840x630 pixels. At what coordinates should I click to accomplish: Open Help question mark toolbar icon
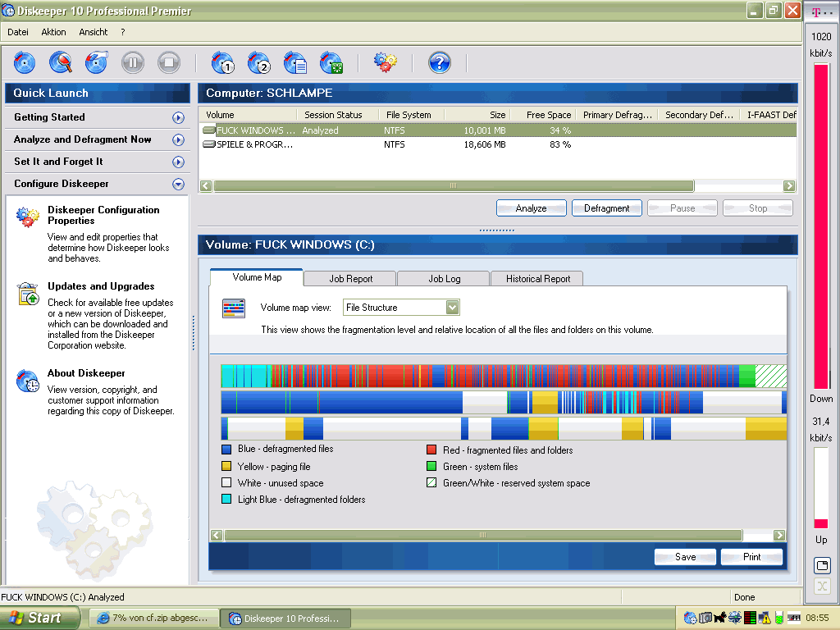(x=440, y=62)
